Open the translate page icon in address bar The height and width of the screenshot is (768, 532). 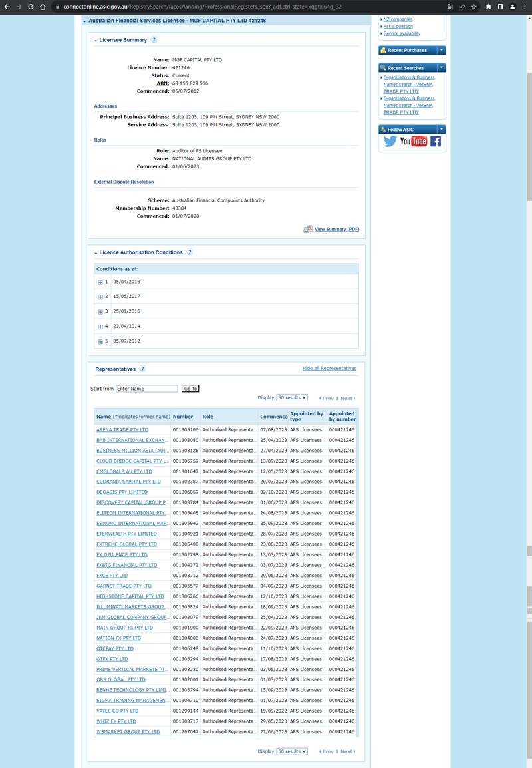(x=450, y=7)
